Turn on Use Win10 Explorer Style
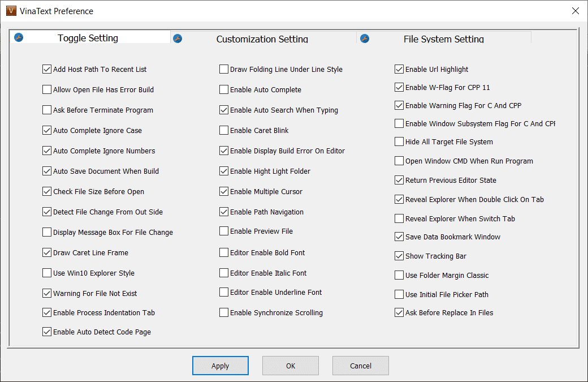This screenshot has width=588, height=382. (47, 273)
